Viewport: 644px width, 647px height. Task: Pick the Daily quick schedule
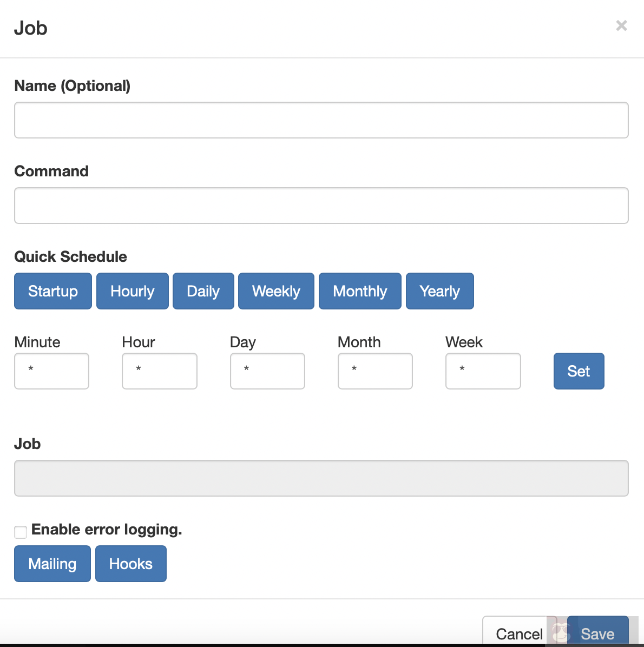pyautogui.click(x=203, y=291)
